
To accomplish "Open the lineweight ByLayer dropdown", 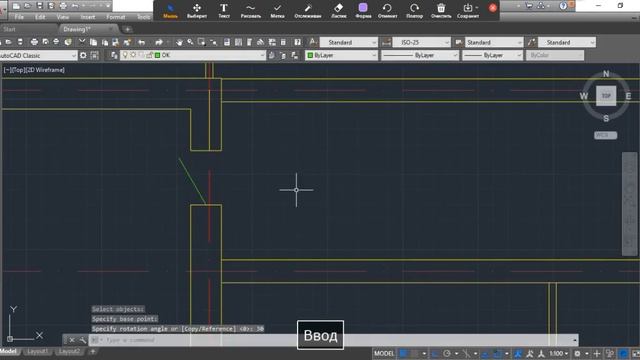I will [x=492, y=55].
